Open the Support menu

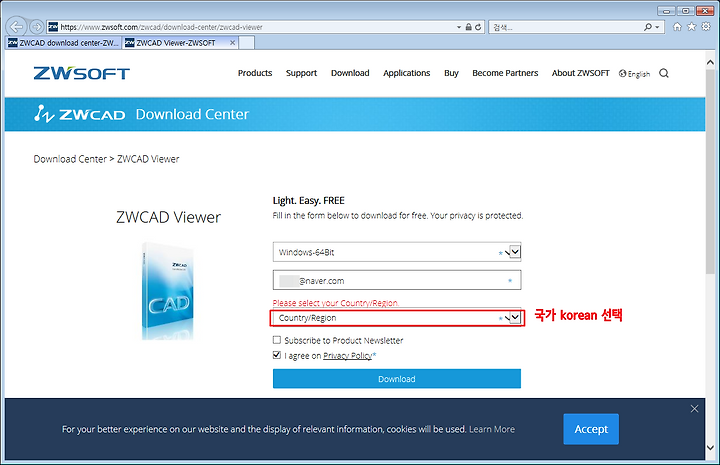click(301, 73)
